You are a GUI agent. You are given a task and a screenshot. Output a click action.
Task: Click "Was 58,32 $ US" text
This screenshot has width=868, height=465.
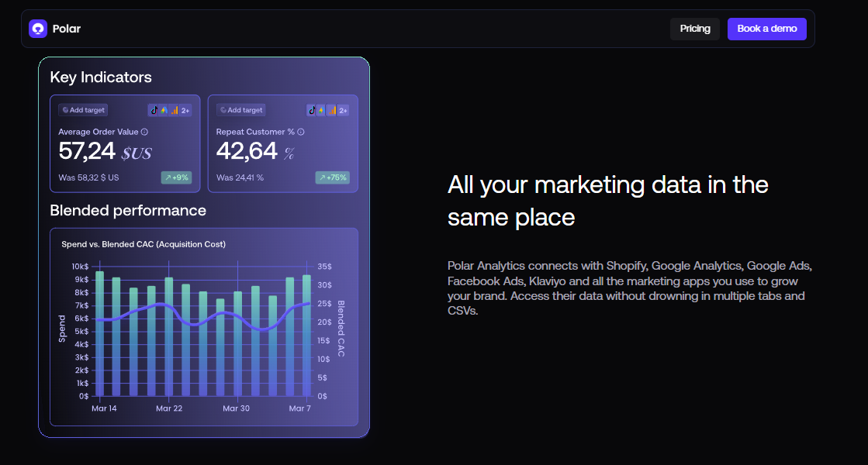click(88, 177)
